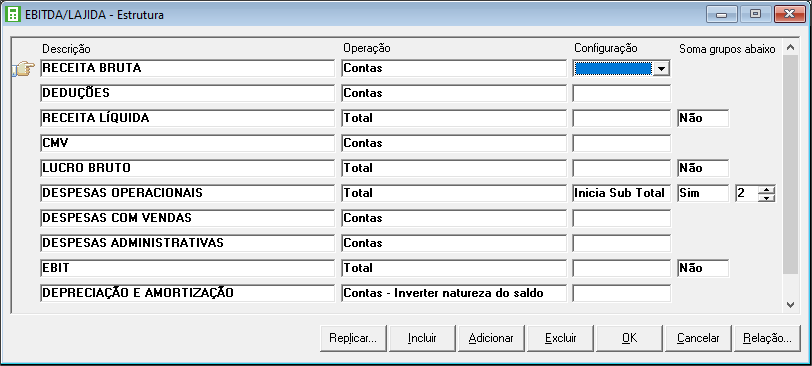The image size is (812, 366).
Task: Click the Configuração field of CMV
Action: pyautogui.click(x=621, y=143)
